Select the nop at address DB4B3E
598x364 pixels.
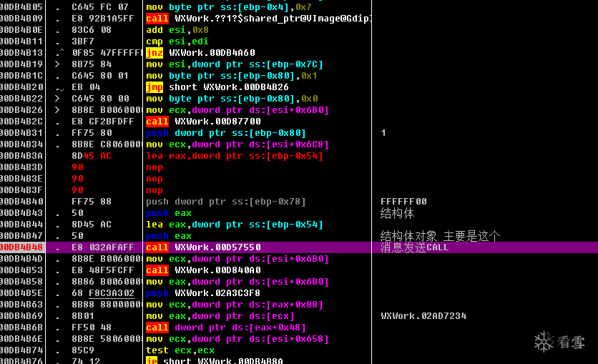(x=155, y=179)
